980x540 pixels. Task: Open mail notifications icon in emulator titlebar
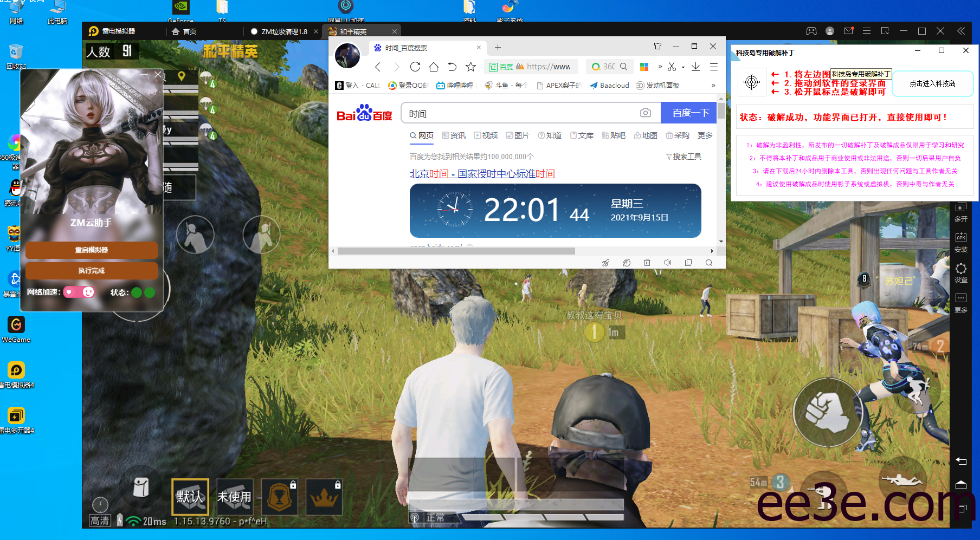(848, 31)
